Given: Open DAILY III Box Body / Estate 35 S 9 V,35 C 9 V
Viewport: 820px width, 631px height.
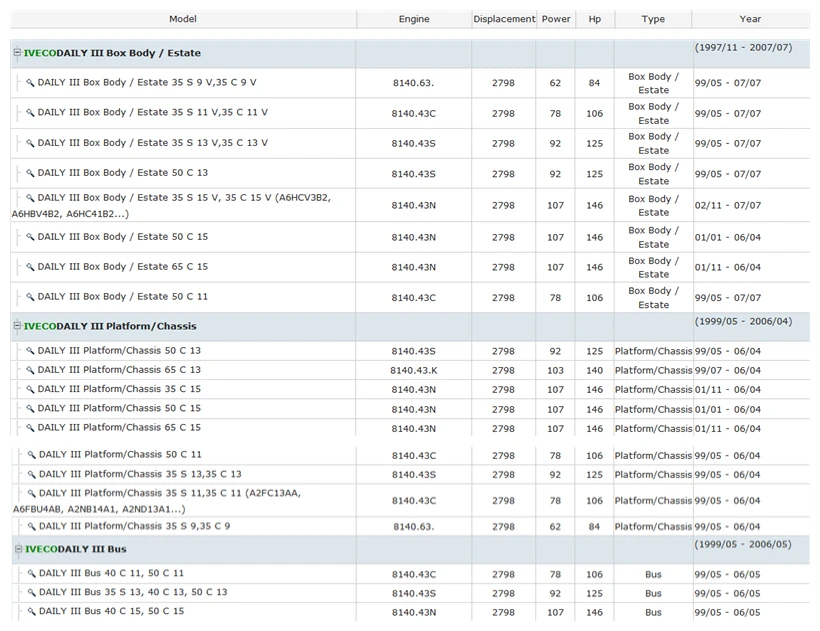Looking at the screenshot, I should 147,83.
